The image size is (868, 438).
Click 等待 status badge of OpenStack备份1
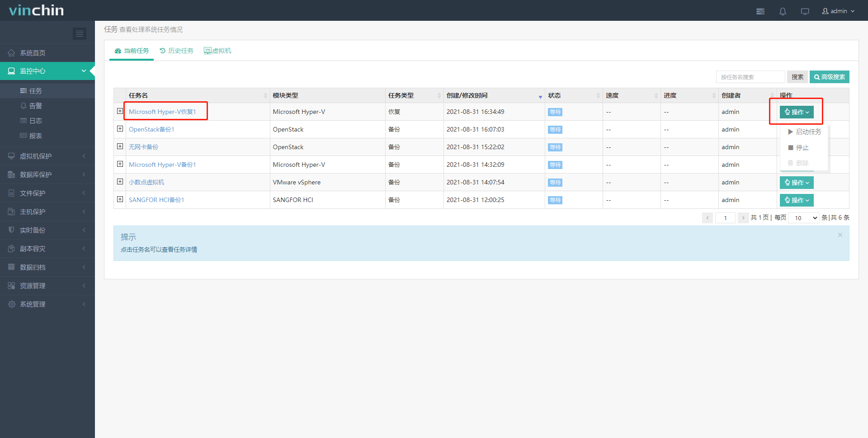coord(555,130)
